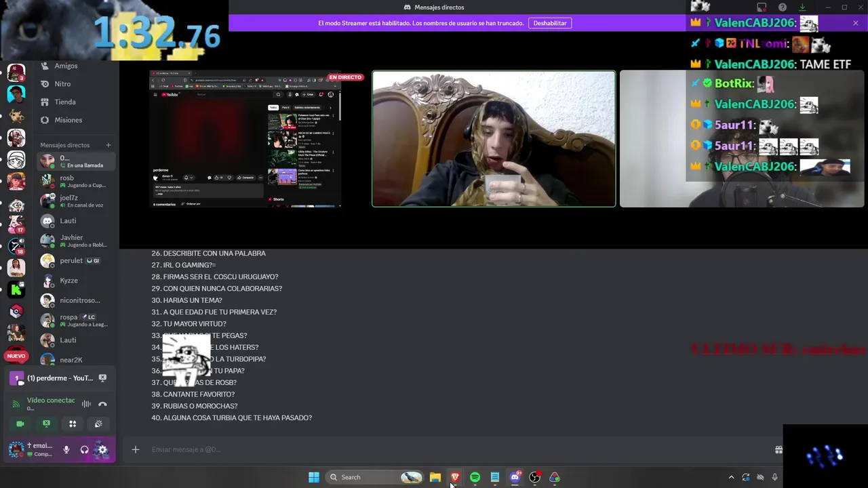Deafen audio with the headphones icon
This screenshot has width=868, height=488.
[84, 449]
